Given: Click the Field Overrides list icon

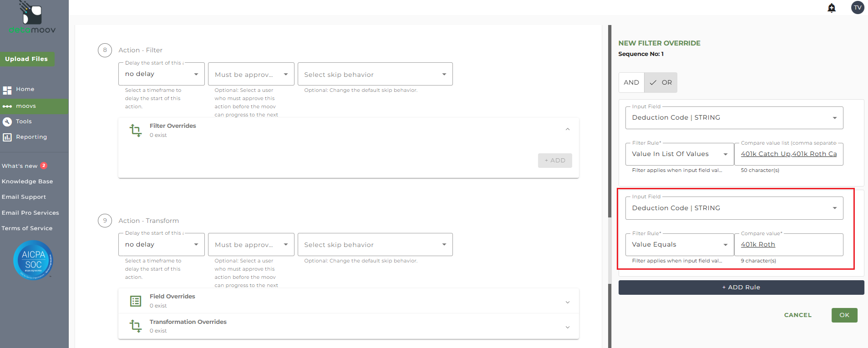Looking at the screenshot, I should coord(136,301).
